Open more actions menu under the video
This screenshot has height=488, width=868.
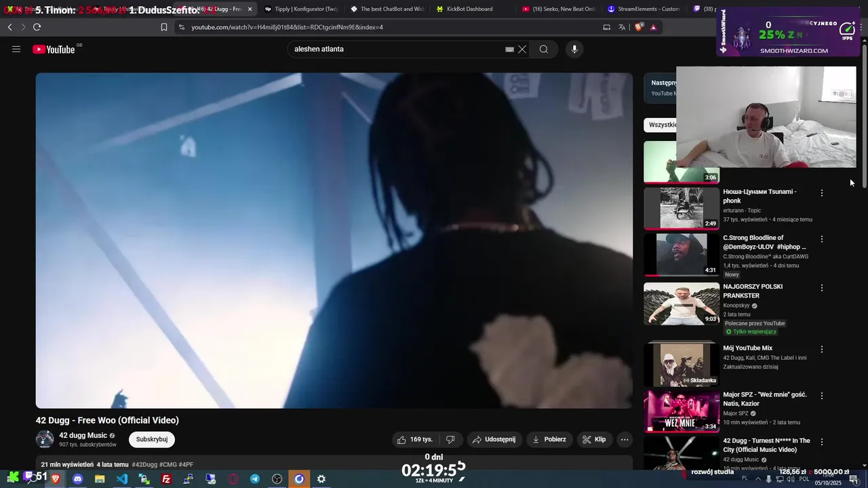coord(625,439)
